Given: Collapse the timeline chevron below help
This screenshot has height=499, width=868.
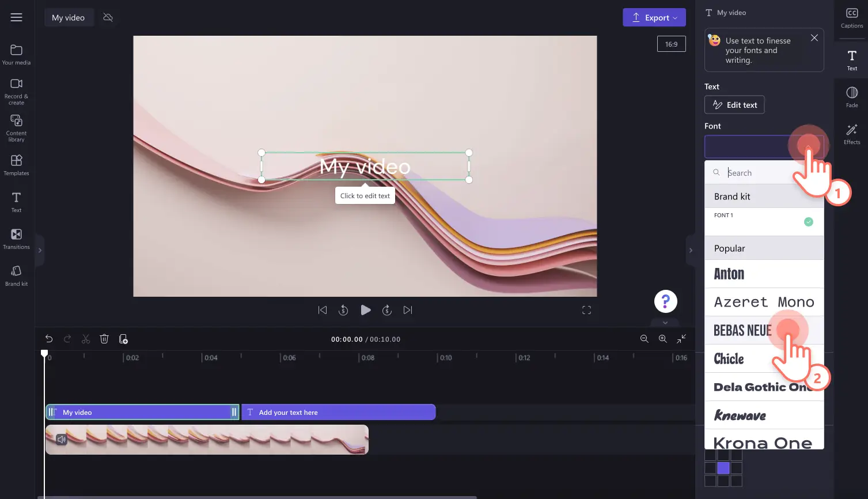Looking at the screenshot, I should coord(665,323).
